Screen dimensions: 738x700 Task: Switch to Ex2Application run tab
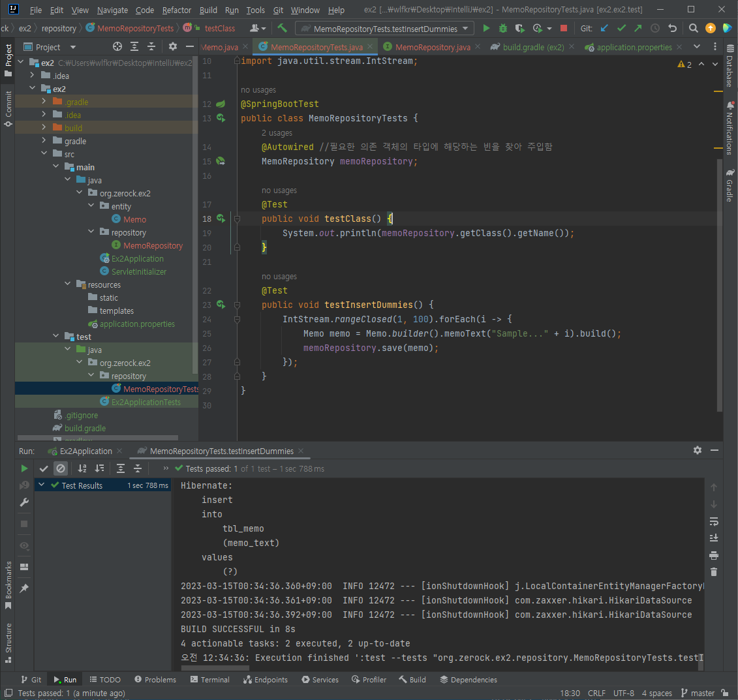[85, 451]
